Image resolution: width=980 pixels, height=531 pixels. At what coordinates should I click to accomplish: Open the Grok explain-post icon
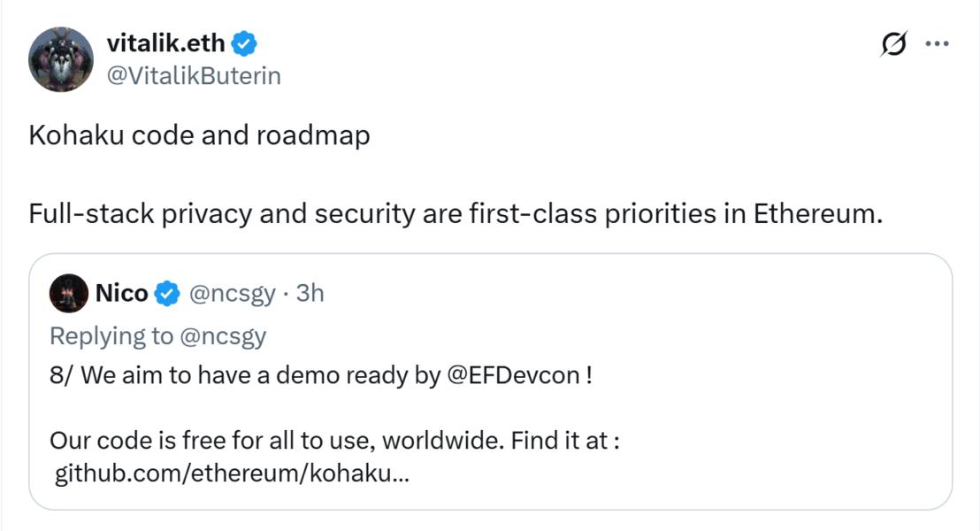tap(893, 43)
